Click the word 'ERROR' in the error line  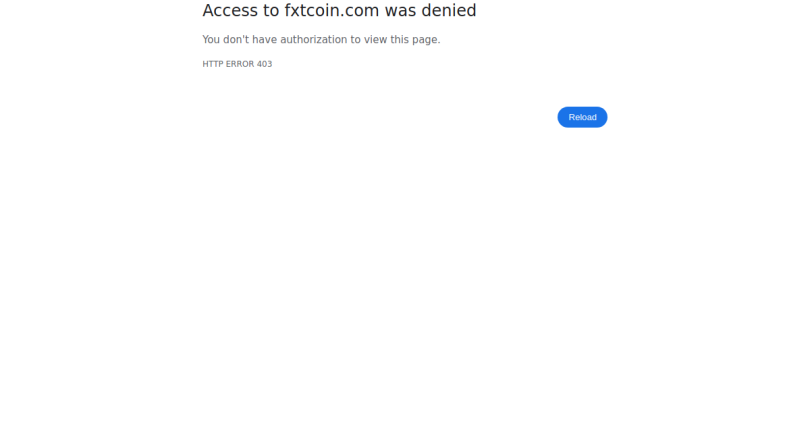pos(240,64)
